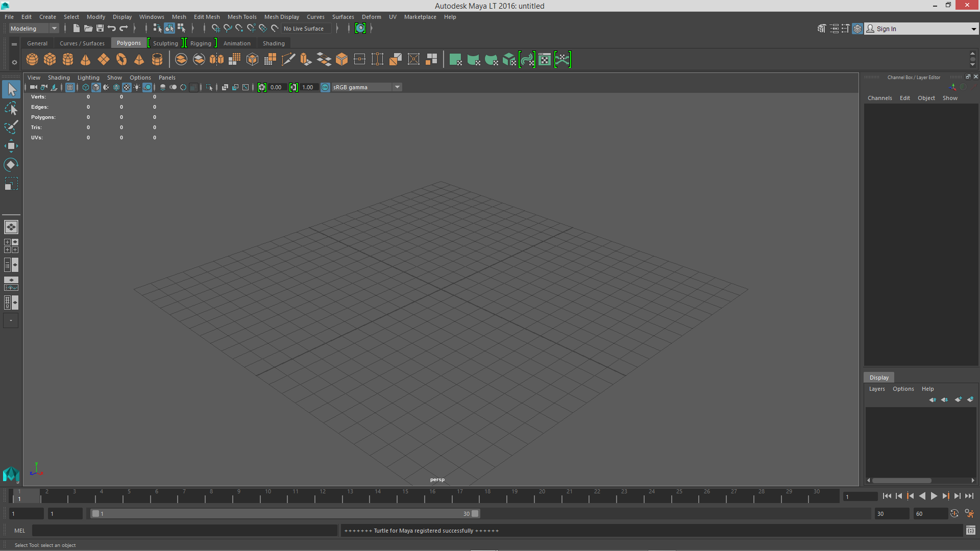Create a polygon cube from the shelf
The image size is (980, 551).
50,60
